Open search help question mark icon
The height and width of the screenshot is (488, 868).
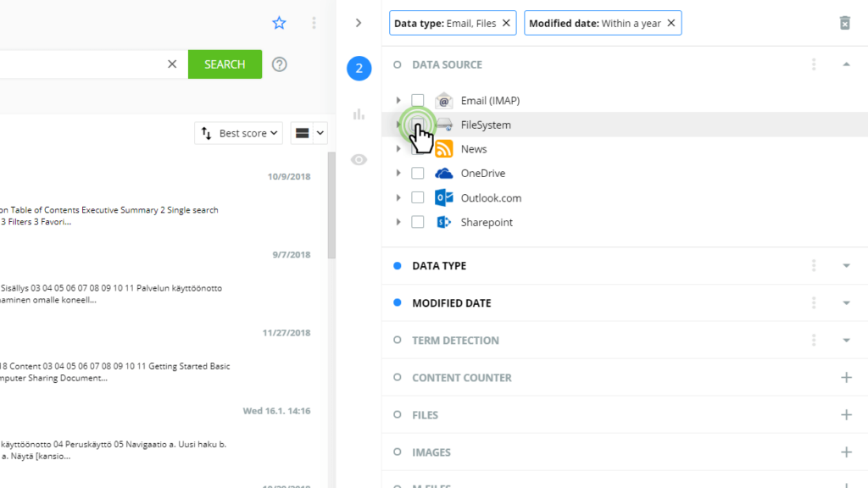(280, 64)
